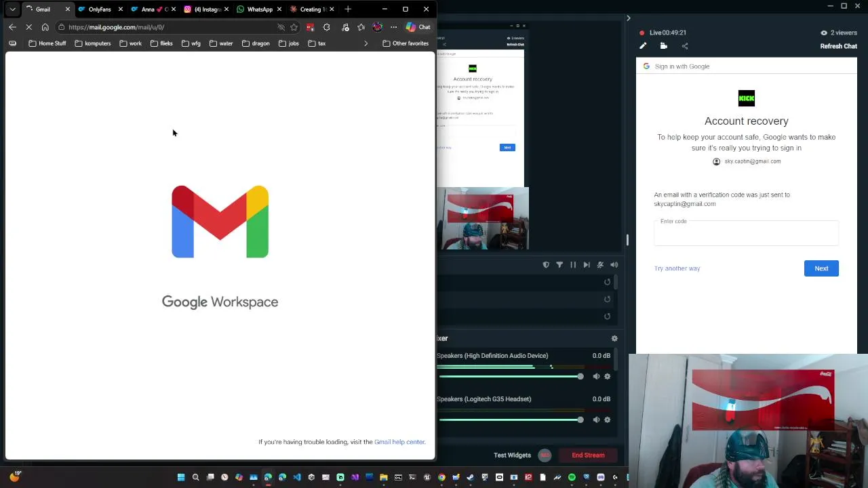Open the Edge profile avatar
Screen dimensions: 868x488
coord(377,27)
